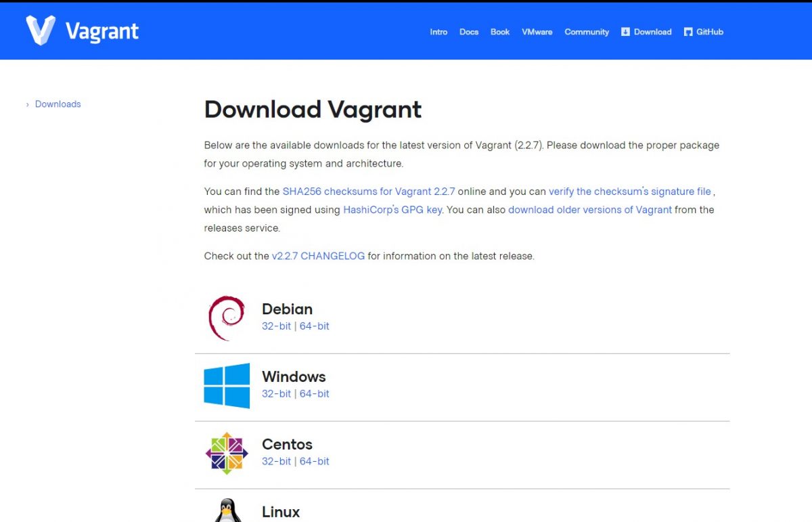Open SHA256 checksums for Vagrant 2.2.7
This screenshot has height=522, width=812.
pos(369,192)
